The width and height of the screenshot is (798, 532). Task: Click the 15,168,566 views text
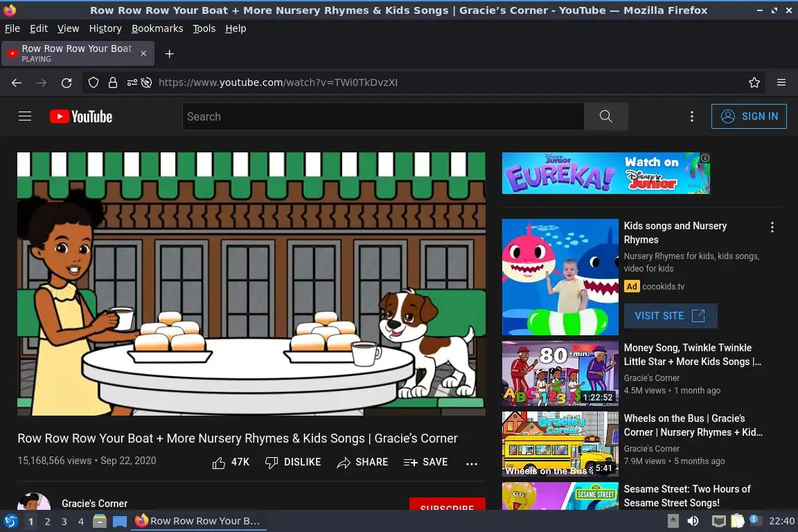coord(55,461)
